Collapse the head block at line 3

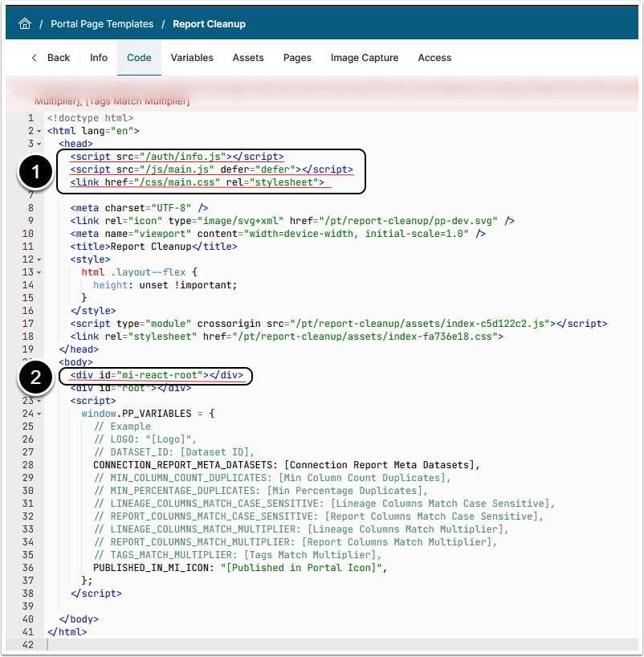(x=39, y=144)
